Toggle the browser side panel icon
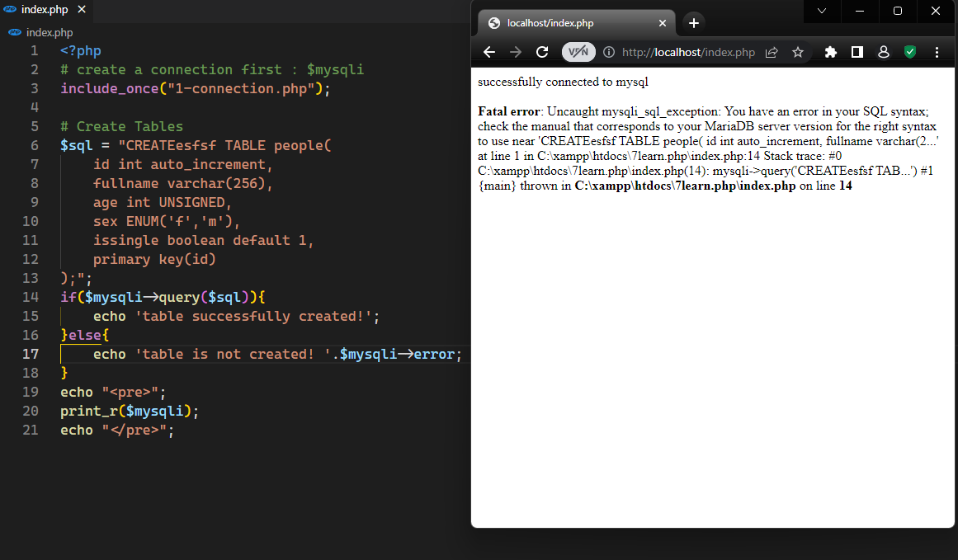Screen dimensions: 958x560 pyautogui.click(x=857, y=52)
